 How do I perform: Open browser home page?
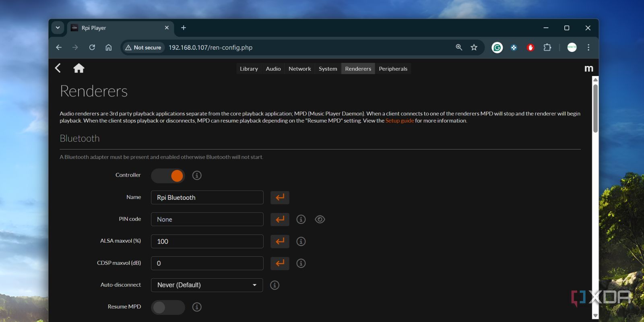tap(109, 47)
